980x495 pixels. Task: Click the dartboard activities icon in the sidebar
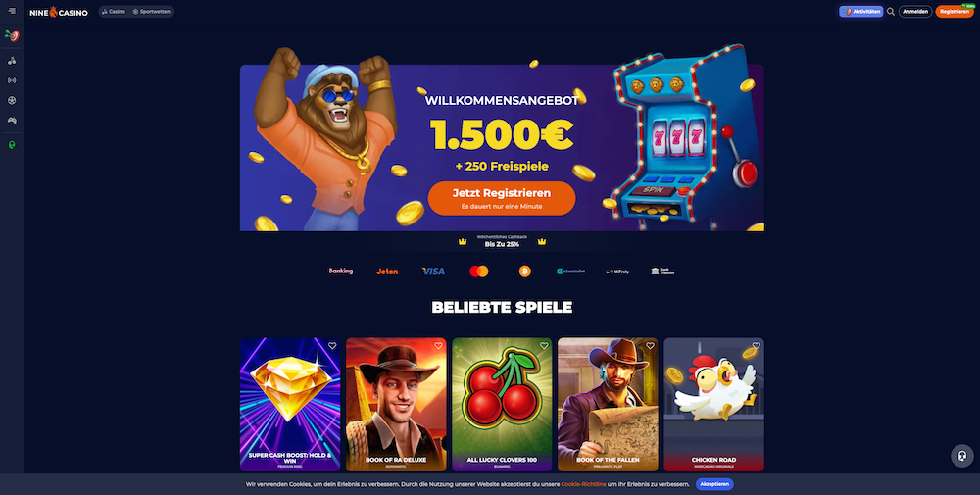click(x=12, y=35)
